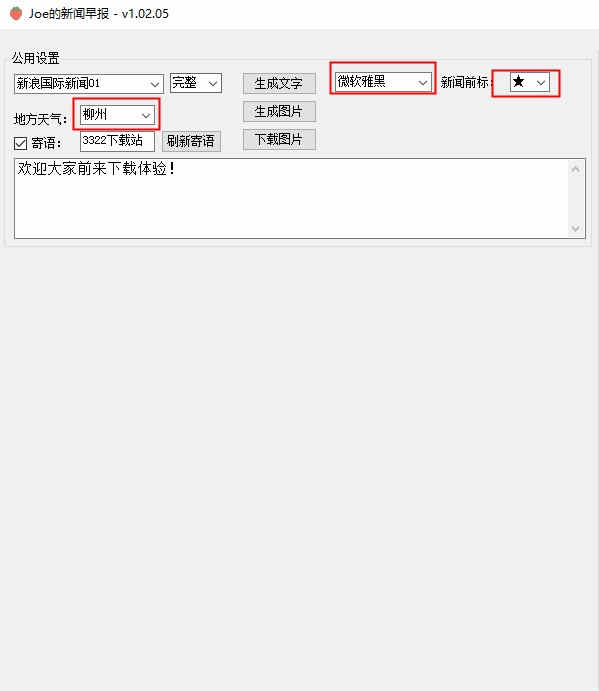Viewport: 599px width, 691px height.
Task: Click the 生成文字 button
Action: 279,83
